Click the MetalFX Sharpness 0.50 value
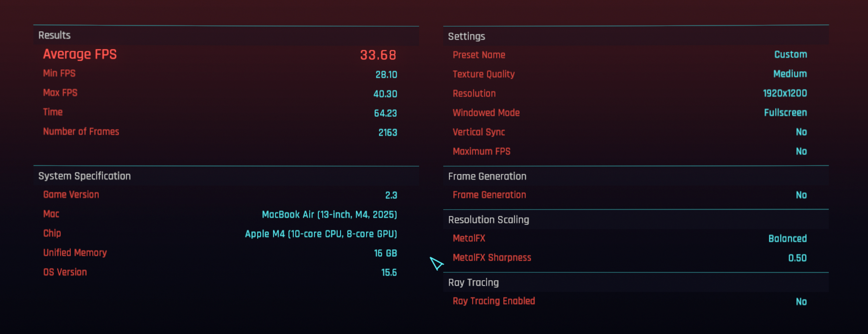 (797, 258)
